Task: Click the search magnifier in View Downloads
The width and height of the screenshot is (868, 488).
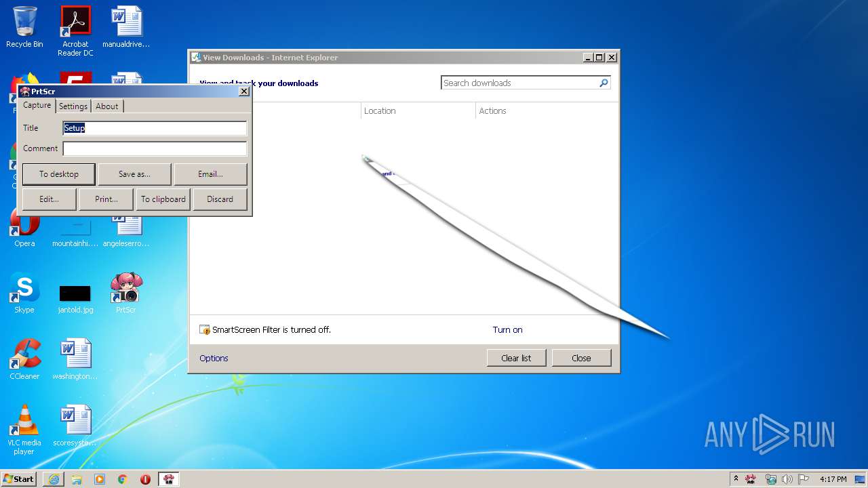Action: [x=604, y=83]
